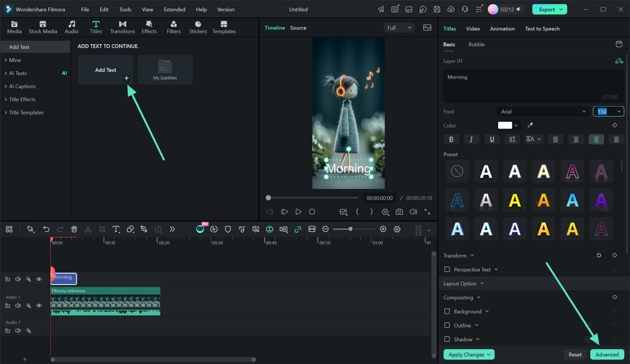Take a snapshot with camera icon
Screen dimensions: 630x364
(399, 212)
